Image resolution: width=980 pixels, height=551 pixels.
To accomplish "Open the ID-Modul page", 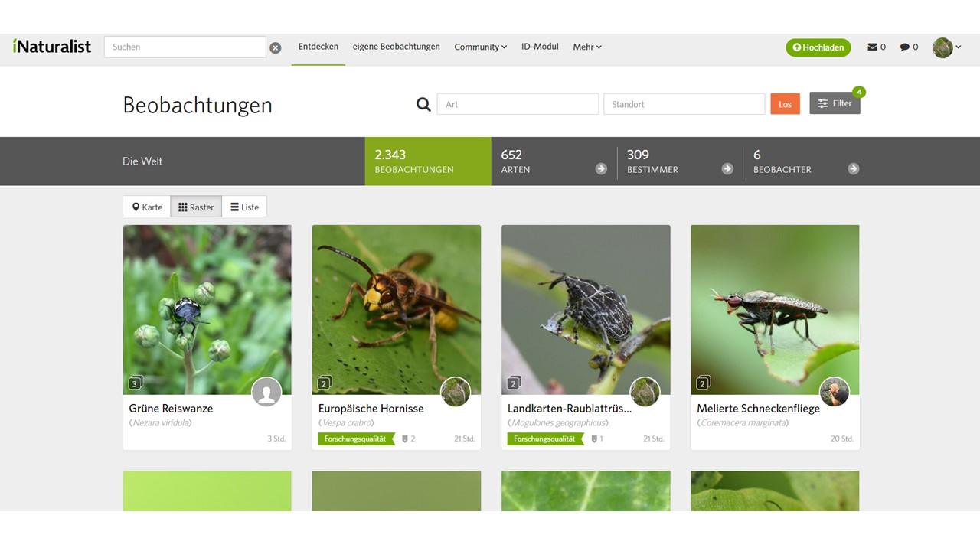I will (540, 47).
